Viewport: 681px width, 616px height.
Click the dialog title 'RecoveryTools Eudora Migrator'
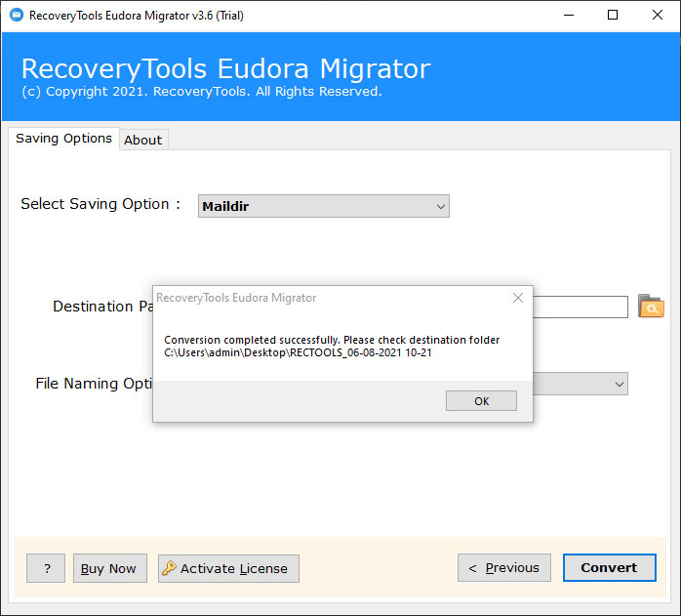[236, 298]
